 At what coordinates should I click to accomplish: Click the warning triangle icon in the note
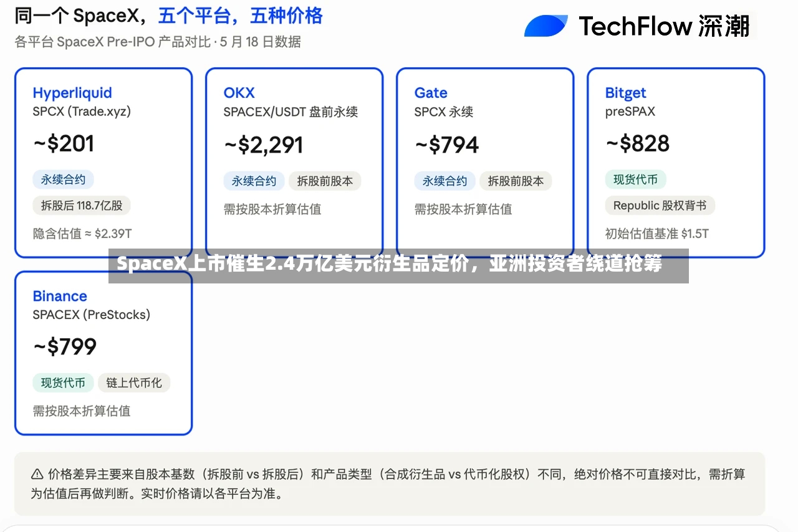(x=37, y=475)
